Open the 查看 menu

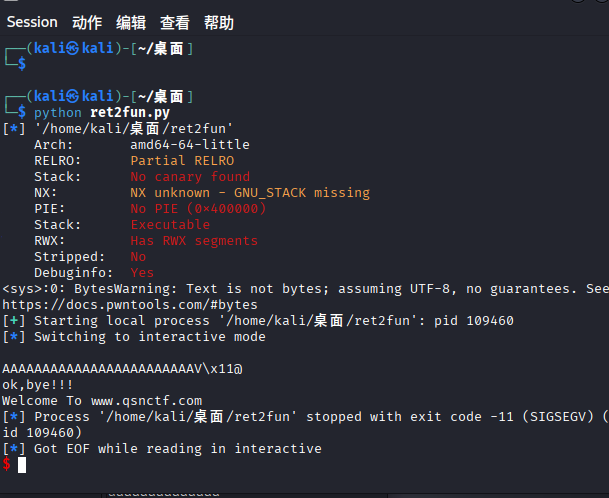[174, 22]
